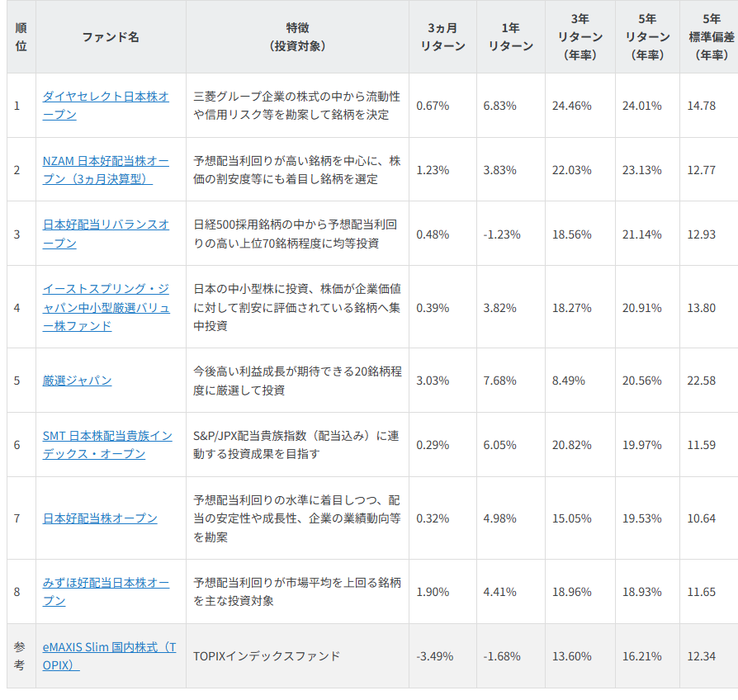Click the 1年リターン column header
This screenshot has width=738, height=700.
pyautogui.click(x=511, y=36)
